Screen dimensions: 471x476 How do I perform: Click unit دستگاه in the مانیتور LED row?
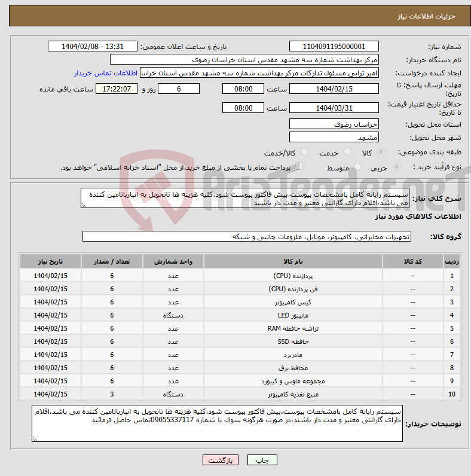pos(173,315)
